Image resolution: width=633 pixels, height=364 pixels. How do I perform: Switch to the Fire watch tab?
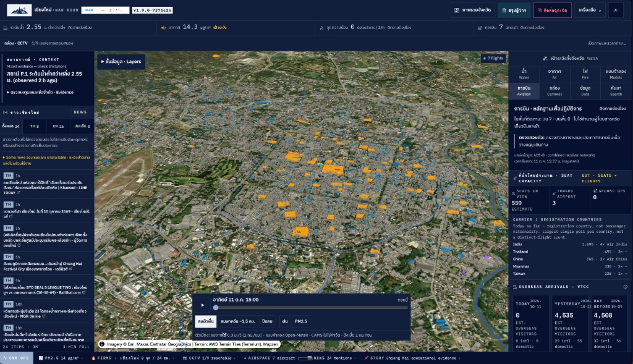point(585,74)
